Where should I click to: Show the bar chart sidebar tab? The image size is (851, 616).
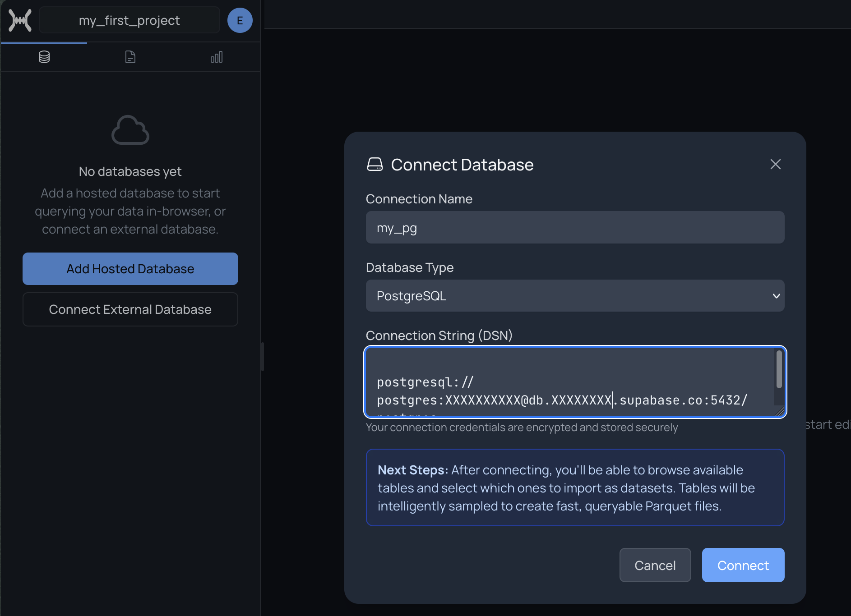coord(217,57)
